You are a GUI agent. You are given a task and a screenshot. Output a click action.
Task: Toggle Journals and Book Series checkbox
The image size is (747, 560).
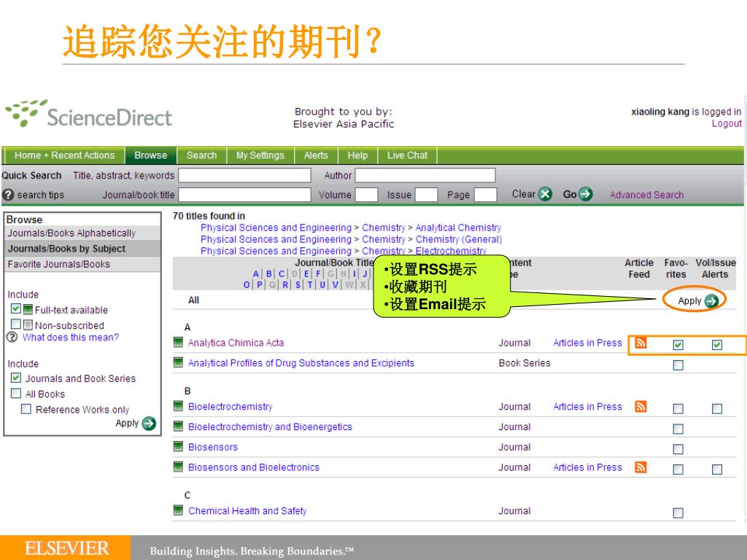coord(16,378)
